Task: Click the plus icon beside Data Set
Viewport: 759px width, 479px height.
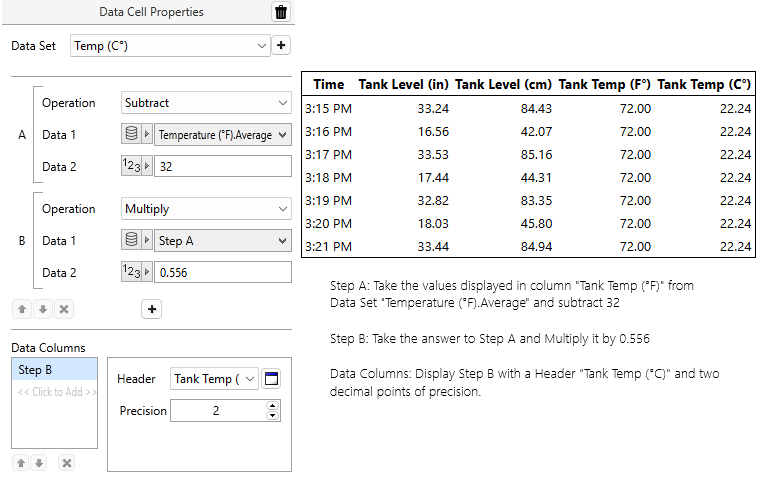Action: [282, 46]
